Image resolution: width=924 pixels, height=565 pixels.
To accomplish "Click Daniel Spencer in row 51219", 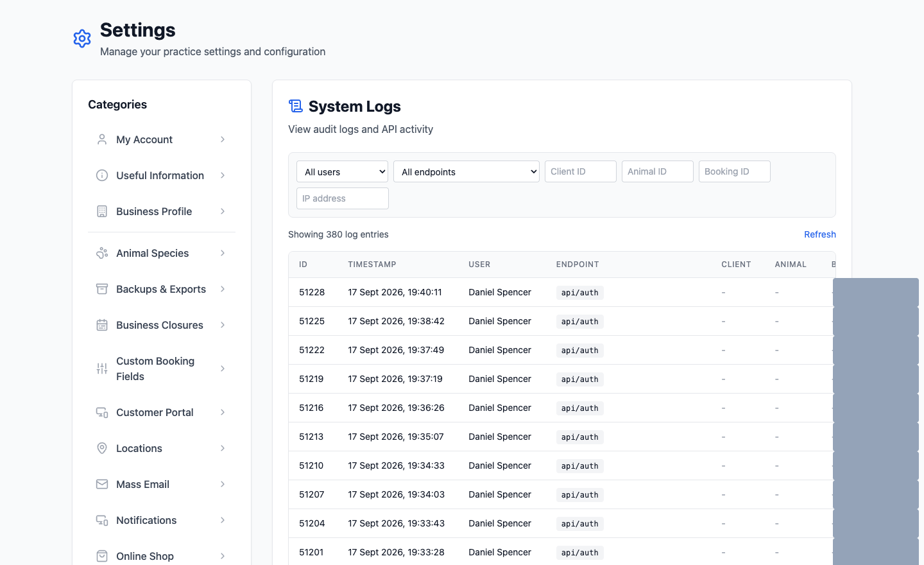I will (500, 379).
